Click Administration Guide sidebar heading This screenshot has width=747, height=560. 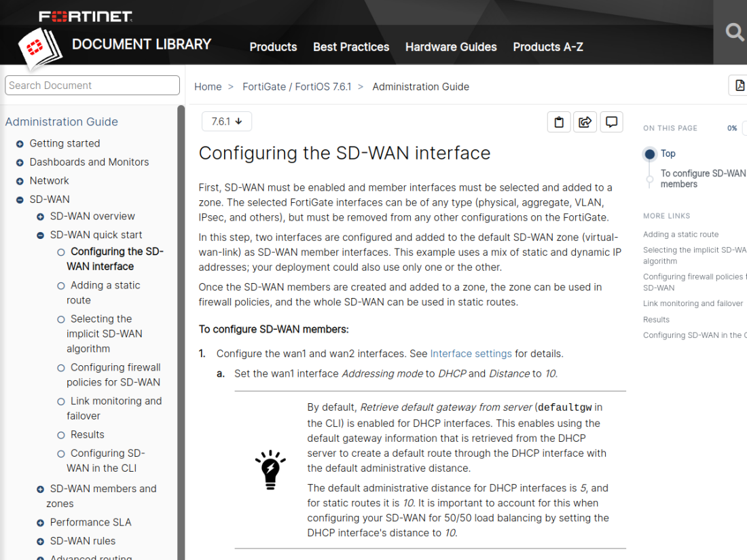[61, 122]
